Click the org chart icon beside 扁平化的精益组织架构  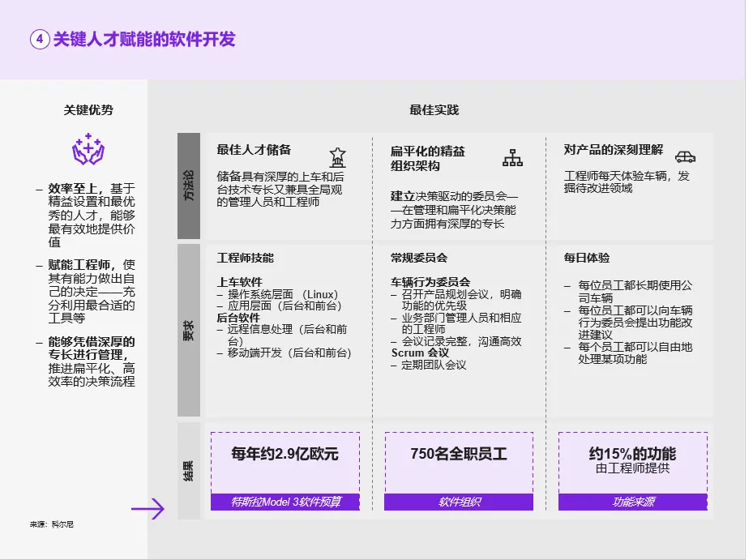512,157
